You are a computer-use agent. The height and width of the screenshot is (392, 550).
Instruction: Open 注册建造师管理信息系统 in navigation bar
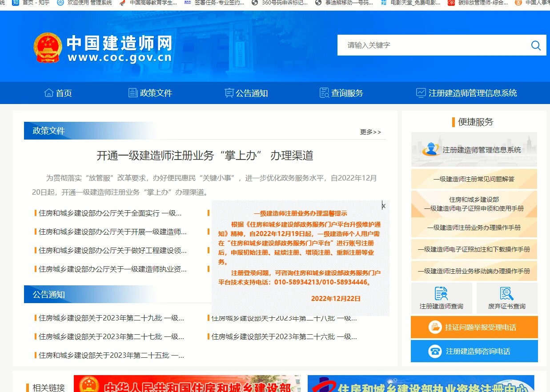466,93
